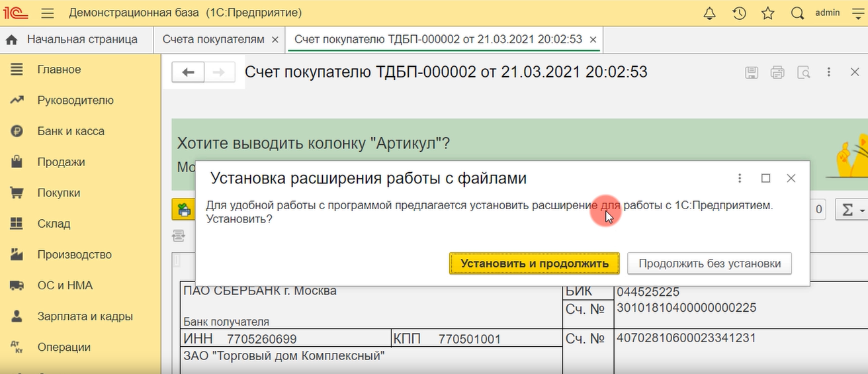Open the Зарплата и кадры section

point(85,316)
